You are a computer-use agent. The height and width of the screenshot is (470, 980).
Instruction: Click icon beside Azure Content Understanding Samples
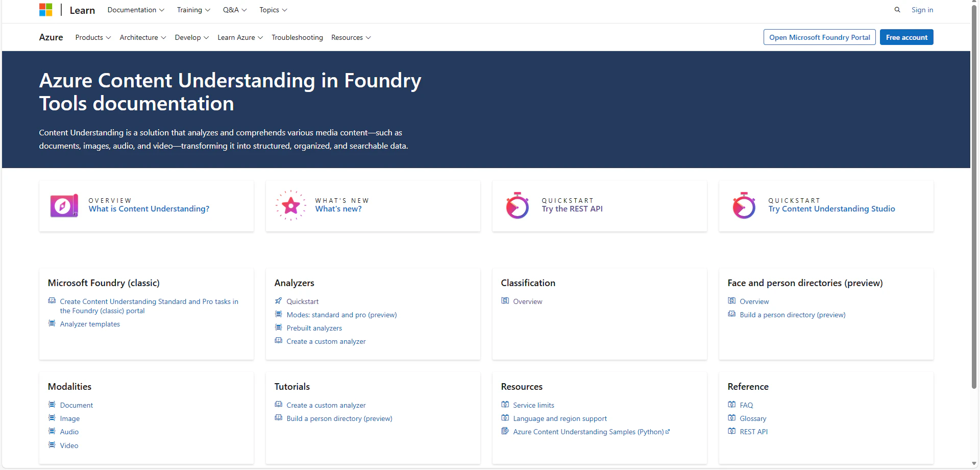(505, 431)
